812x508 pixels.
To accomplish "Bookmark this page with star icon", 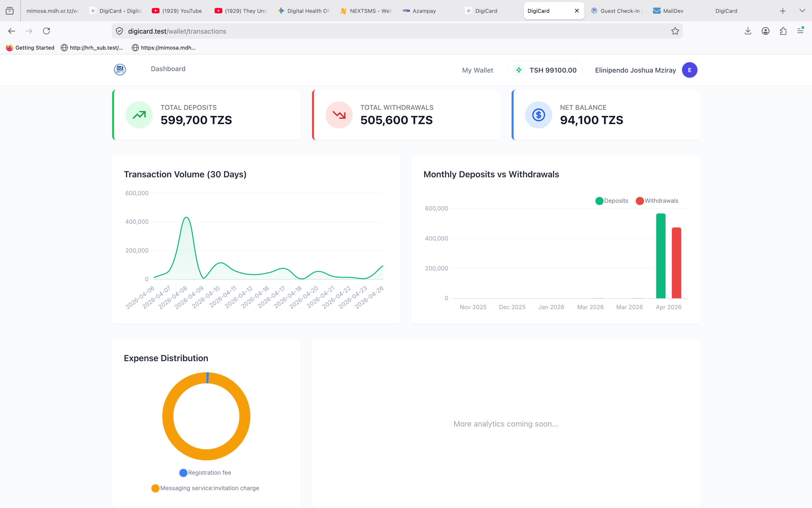I will 675,31.
